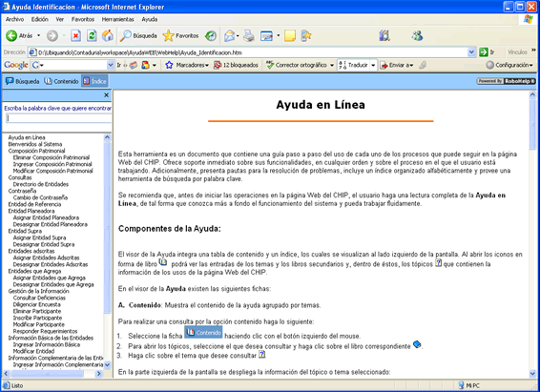Click the Mail envelope icon
Viewport: 540px width, 392px height.
point(229,35)
